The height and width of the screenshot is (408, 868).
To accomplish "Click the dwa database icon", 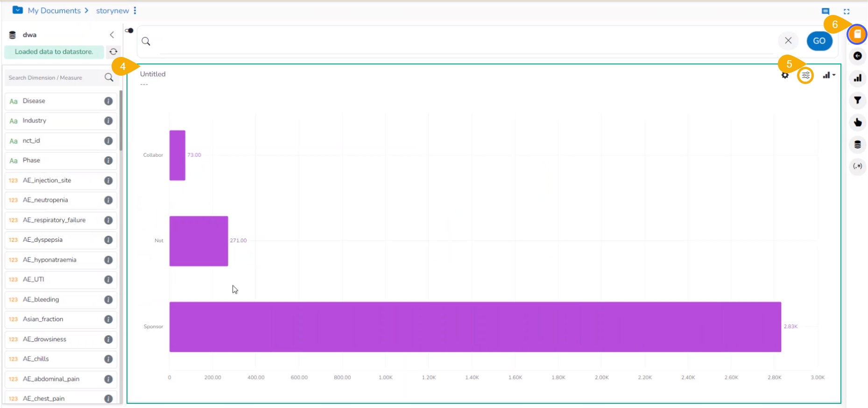I will (x=13, y=35).
